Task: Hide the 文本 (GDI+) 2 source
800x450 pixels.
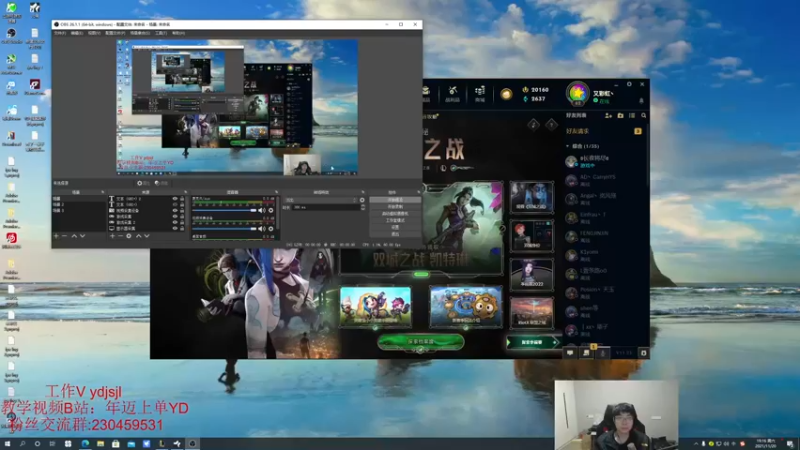Action: (x=175, y=199)
